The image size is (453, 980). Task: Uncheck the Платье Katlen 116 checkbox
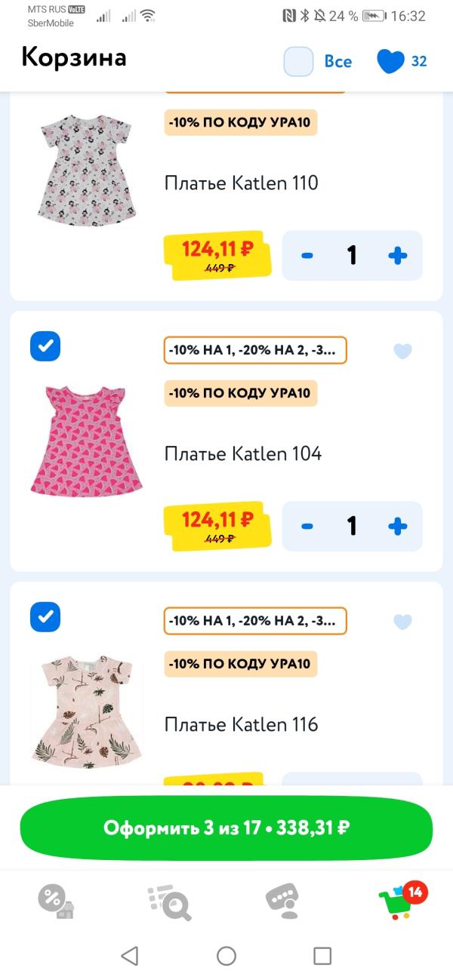pos(45,617)
